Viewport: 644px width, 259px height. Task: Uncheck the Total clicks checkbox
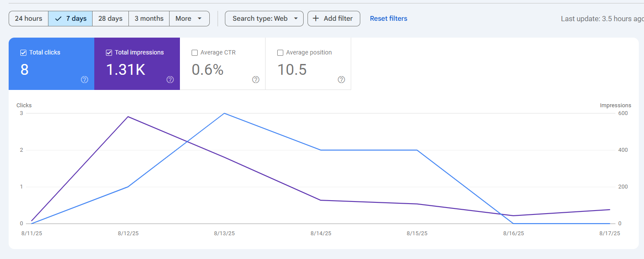pyautogui.click(x=23, y=53)
